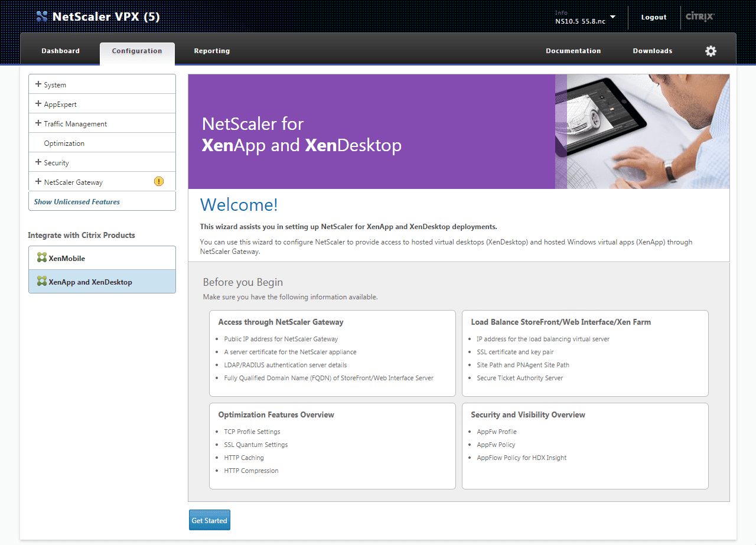
Task: Switch to the Reporting tab
Action: (x=211, y=51)
